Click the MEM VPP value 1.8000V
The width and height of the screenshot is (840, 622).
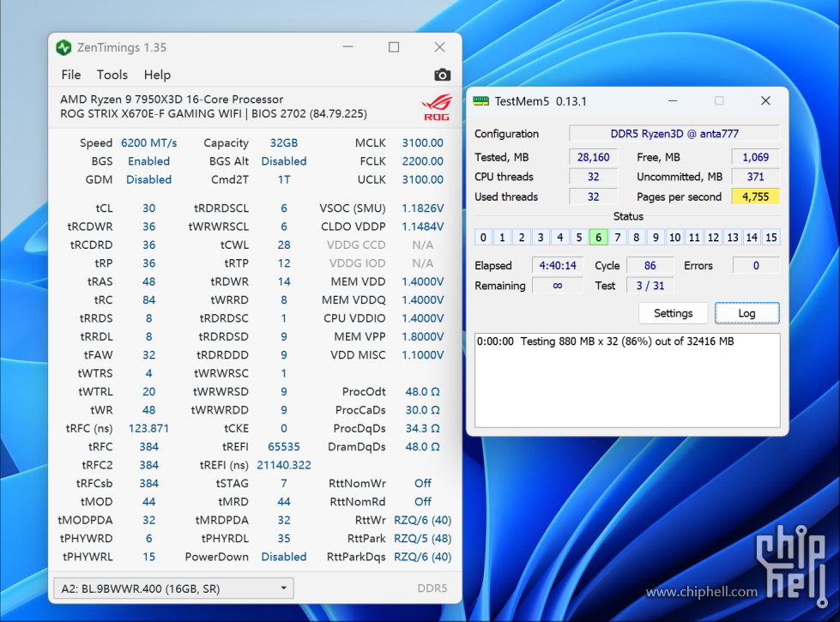coord(423,336)
